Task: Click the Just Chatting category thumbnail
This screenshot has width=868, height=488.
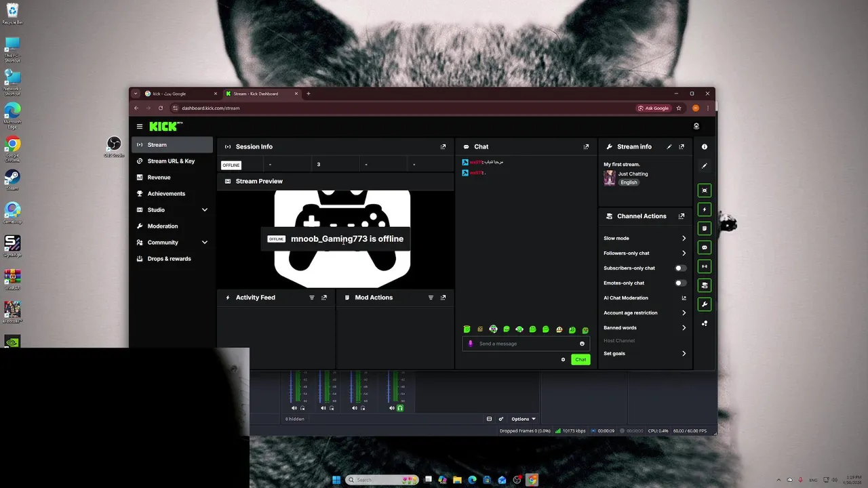Action: [x=610, y=178]
